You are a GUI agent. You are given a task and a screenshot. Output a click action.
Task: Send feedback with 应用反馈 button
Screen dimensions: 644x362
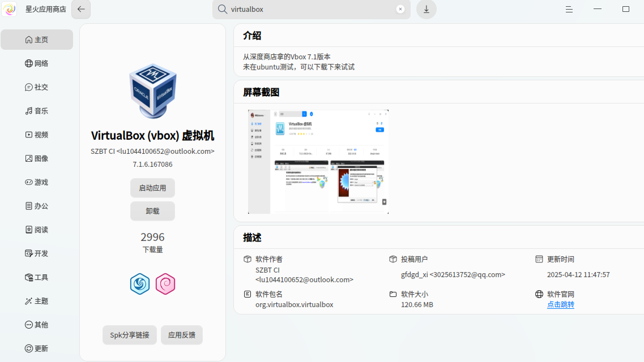182,335
